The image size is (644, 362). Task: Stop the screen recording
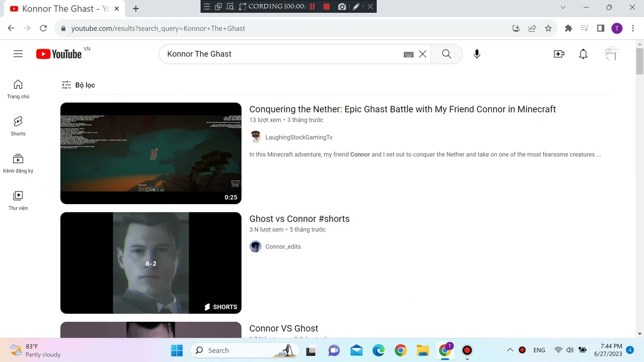click(x=327, y=7)
